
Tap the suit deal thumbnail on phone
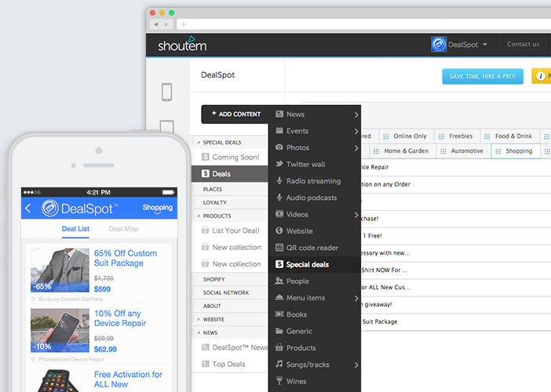point(60,270)
